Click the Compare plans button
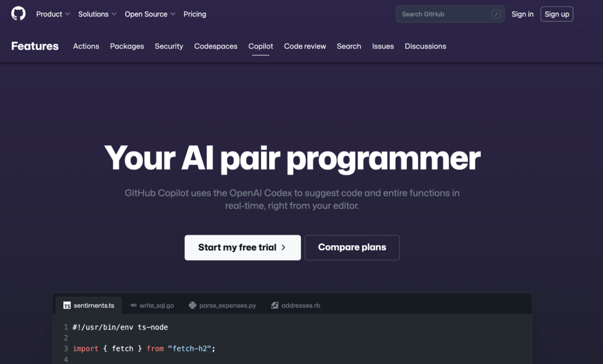The height and width of the screenshot is (364, 603). click(352, 247)
